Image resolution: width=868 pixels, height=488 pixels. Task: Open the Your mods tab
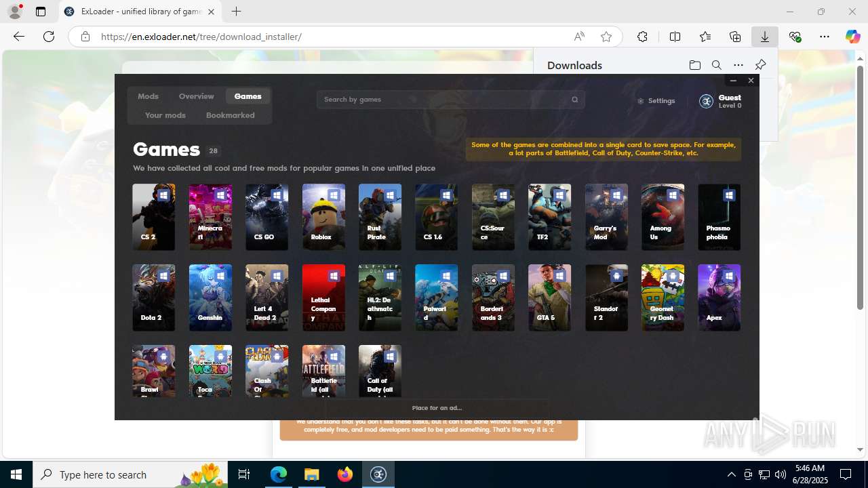point(165,115)
